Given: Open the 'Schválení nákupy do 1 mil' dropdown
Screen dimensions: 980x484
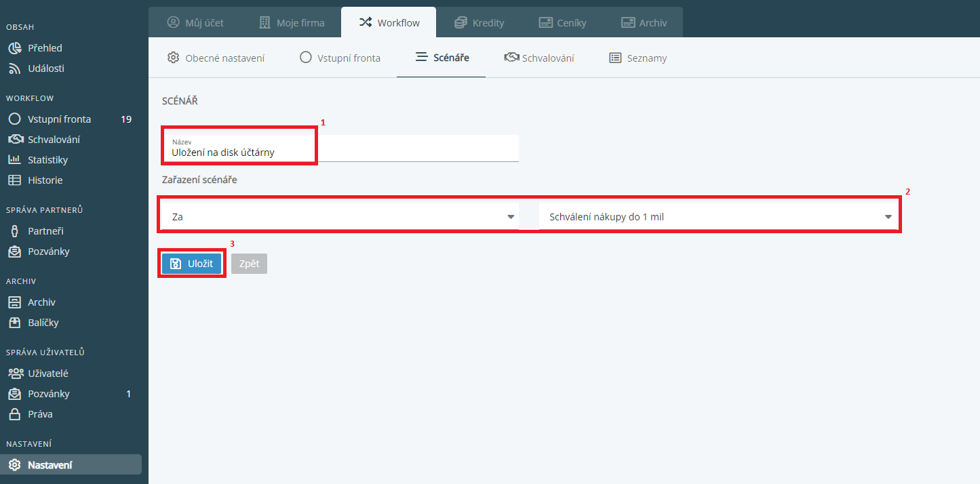Looking at the screenshot, I should [719, 217].
